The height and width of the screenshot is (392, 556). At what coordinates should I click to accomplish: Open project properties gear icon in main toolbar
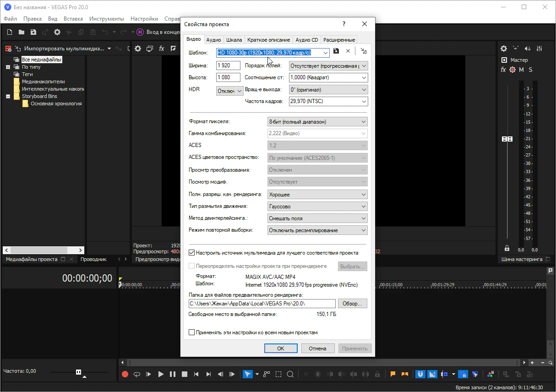tap(57, 32)
